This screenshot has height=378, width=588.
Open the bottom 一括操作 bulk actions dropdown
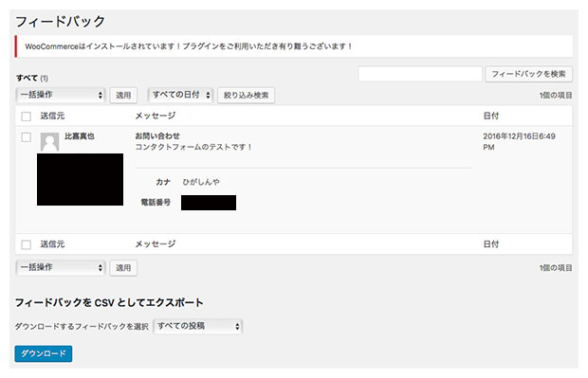(x=61, y=267)
